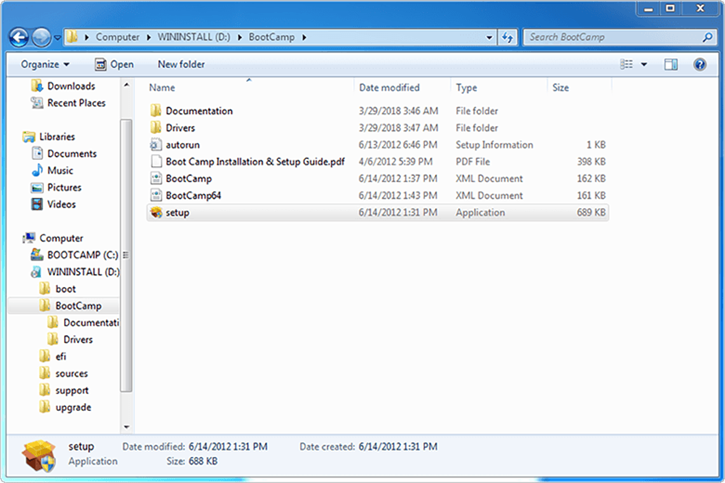725x483 pixels.
Task: Click the Back navigation arrow button
Action: pyautogui.click(x=19, y=37)
